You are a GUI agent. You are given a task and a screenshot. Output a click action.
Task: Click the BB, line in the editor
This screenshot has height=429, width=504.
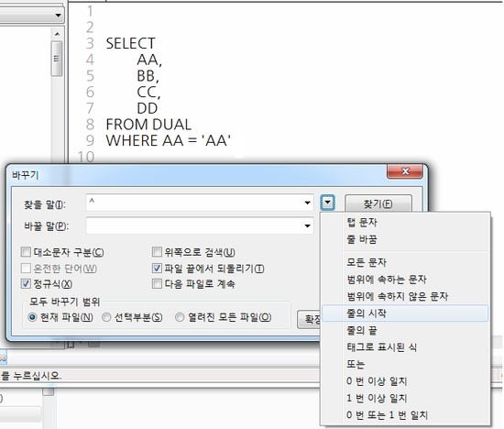point(148,76)
